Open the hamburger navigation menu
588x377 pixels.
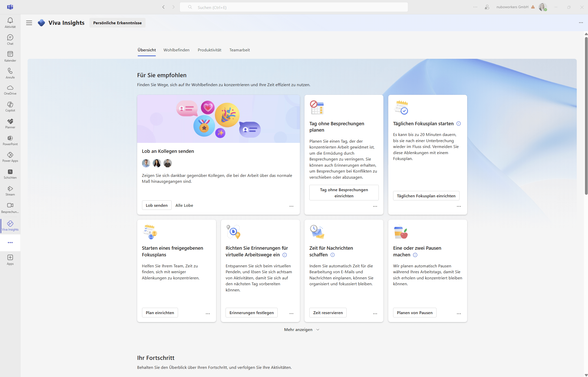tap(29, 23)
